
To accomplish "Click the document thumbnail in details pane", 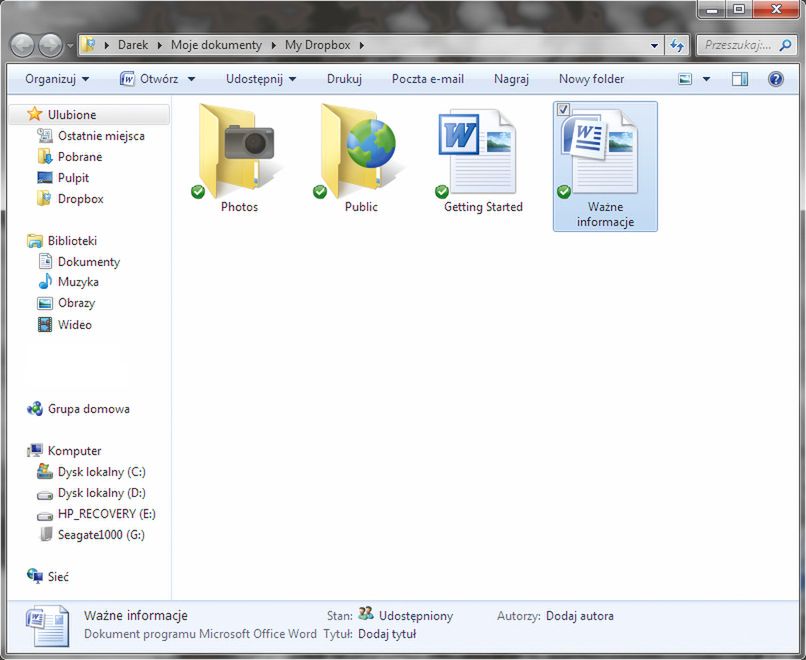I will pyautogui.click(x=47, y=625).
